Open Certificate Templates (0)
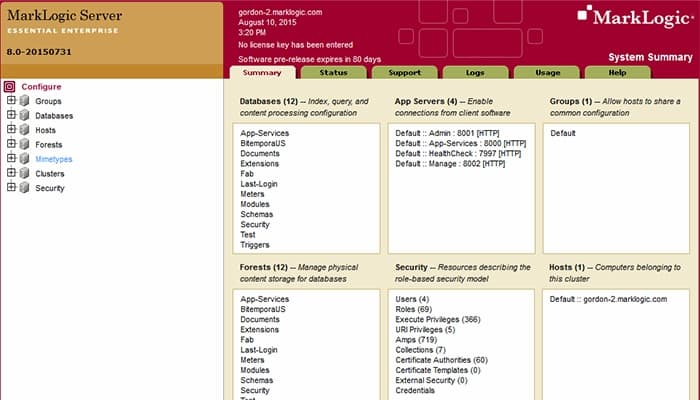 click(438, 371)
